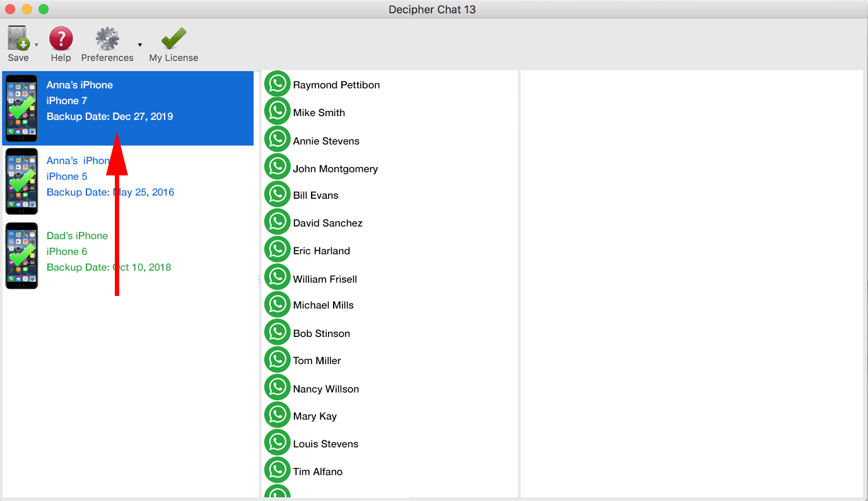Click WhatsApp icon beside Raymond Pettibon
Screen dimensions: 868x501
click(x=277, y=84)
